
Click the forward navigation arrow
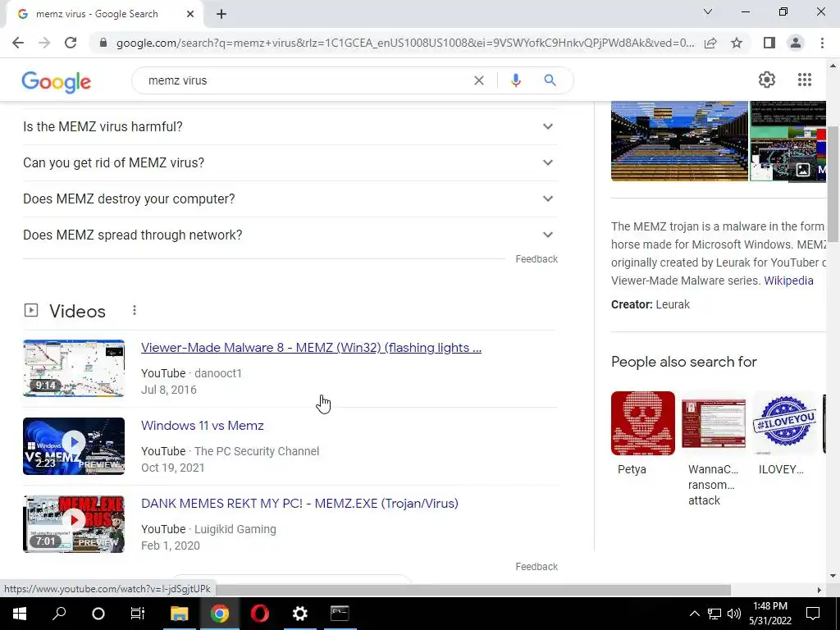click(44, 43)
